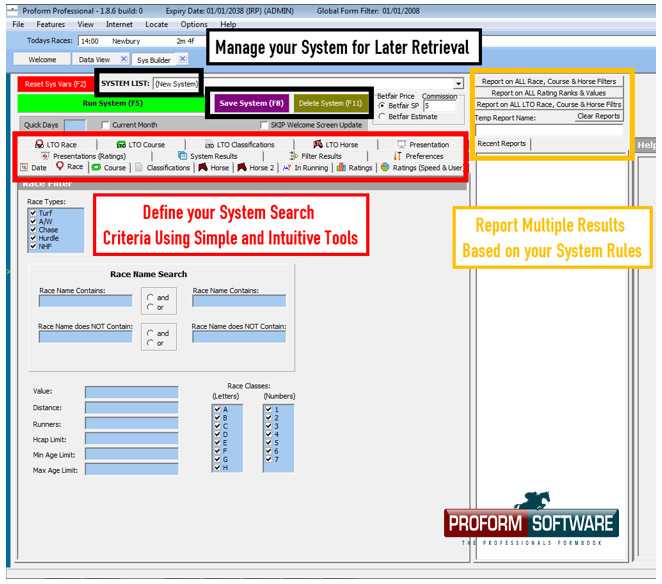Uncheck race class letter A
The image size is (662, 584).
click(x=217, y=409)
